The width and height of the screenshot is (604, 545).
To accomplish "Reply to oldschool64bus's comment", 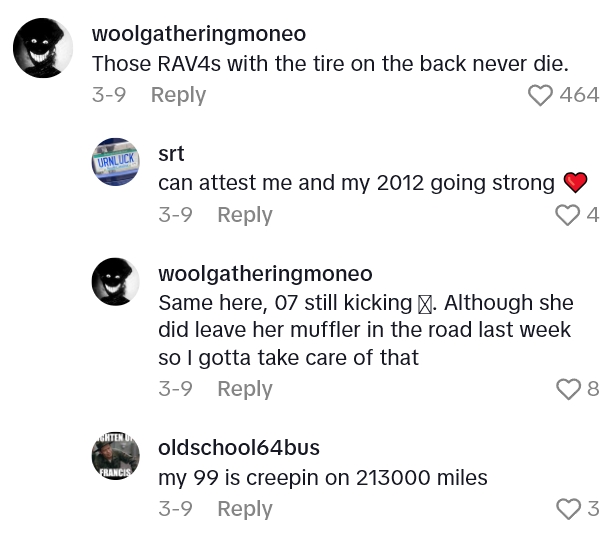I will (245, 509).
